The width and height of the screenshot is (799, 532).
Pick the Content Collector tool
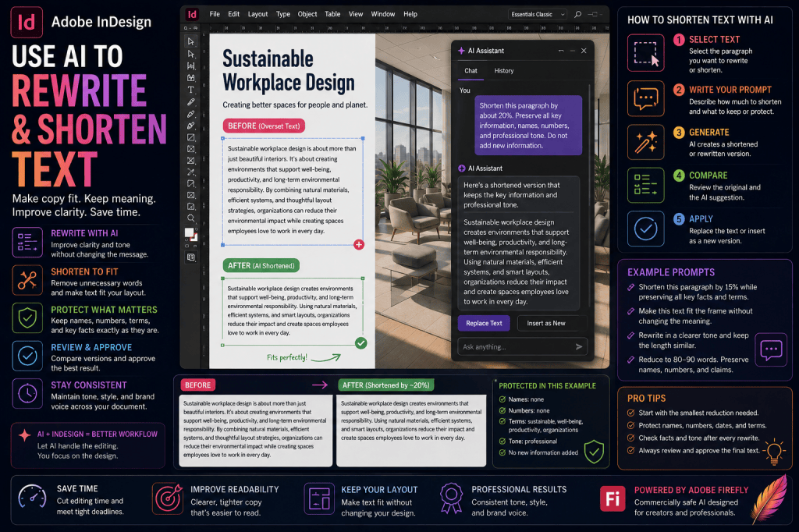[x=191, y=78]
